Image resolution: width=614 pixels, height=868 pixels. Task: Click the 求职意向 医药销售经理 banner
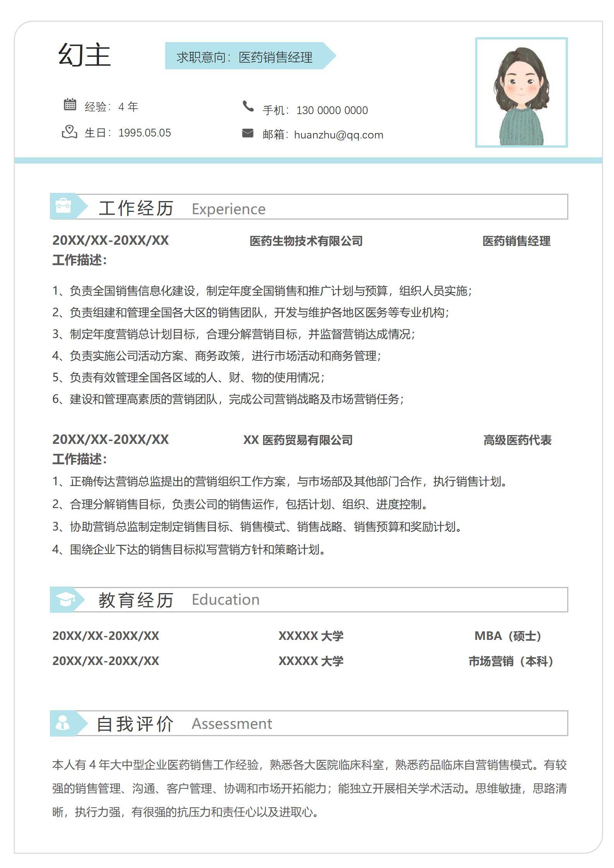pyautogui.click(x=245, y=57)
